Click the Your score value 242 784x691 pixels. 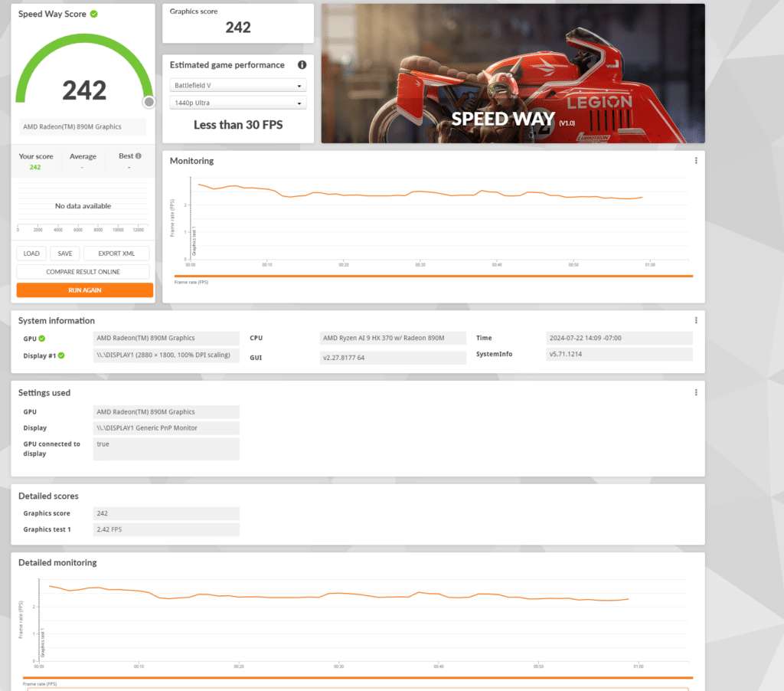[35, 167]
